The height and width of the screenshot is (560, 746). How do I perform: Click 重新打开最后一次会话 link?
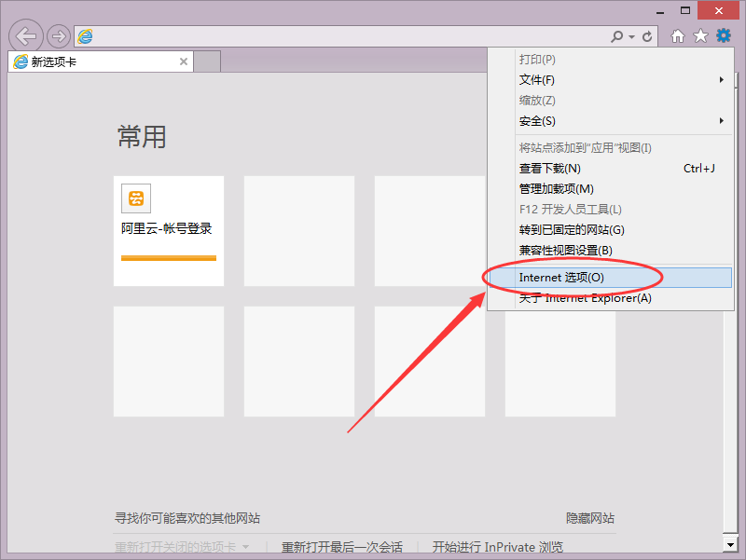(342, 547)
